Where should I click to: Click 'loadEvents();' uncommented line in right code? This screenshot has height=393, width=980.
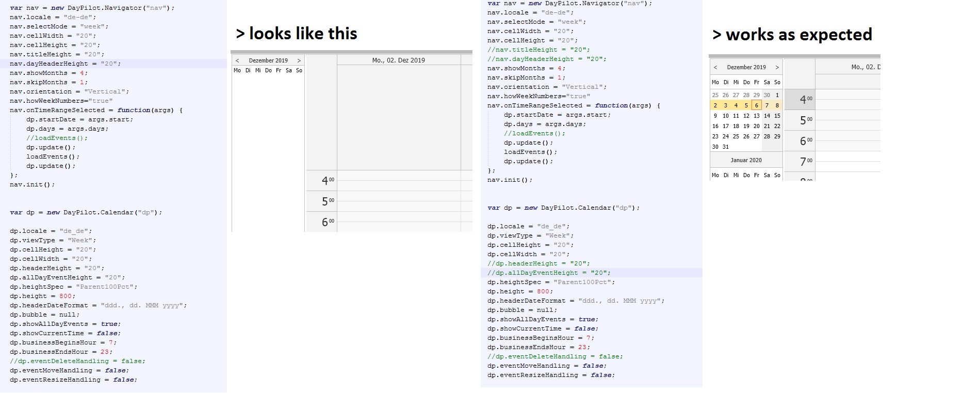click(530, 152)
